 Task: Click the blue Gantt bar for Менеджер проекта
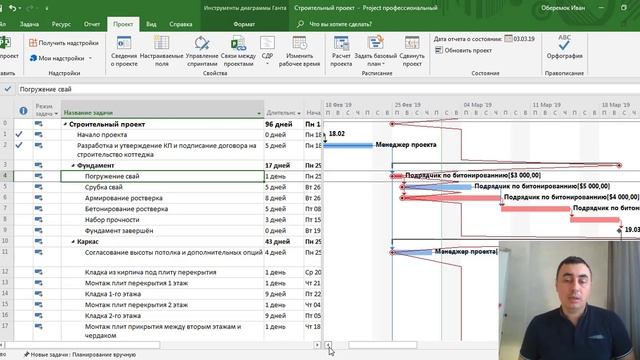[x=348, y=145]
